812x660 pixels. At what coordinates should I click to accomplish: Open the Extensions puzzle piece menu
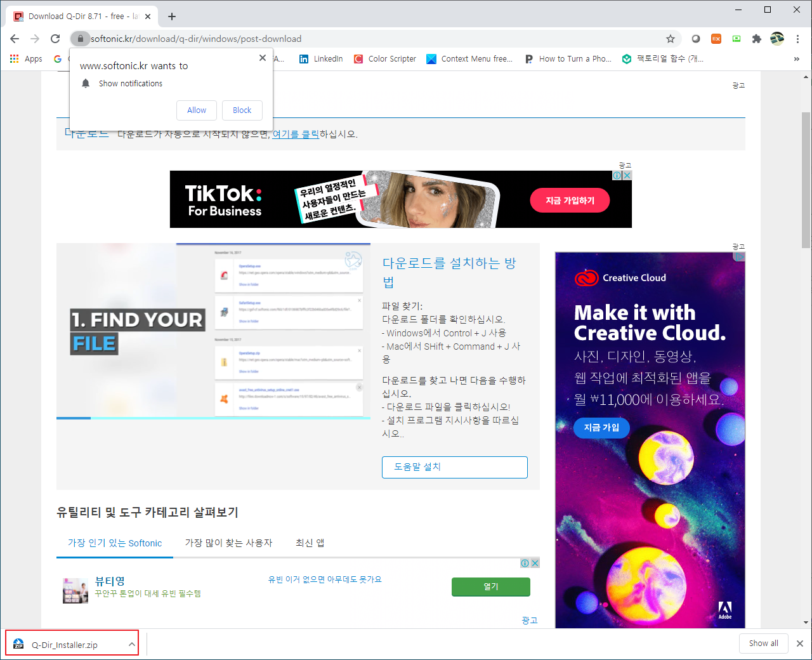757,39
